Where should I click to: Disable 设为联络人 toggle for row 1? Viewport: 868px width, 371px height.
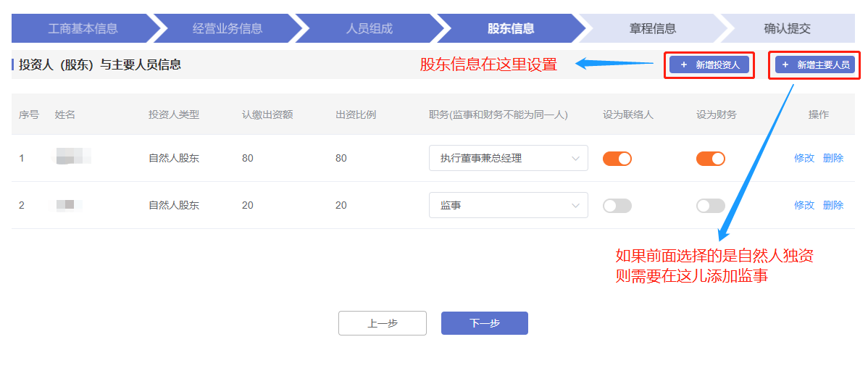coord(617,159)
